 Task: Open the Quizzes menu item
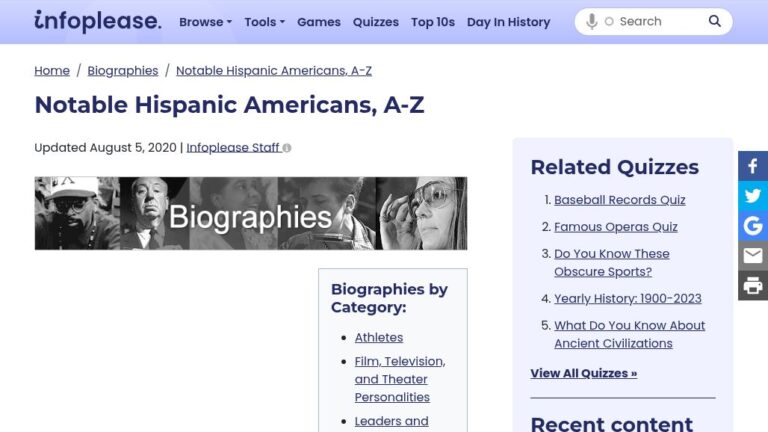[x=376, y=22]
